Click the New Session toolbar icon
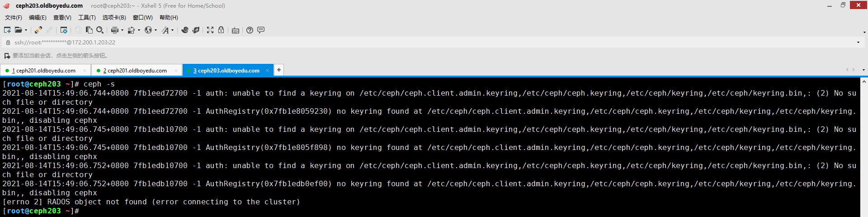The height and width of the screenshot is (217, 868). click(x=7, y=30)
